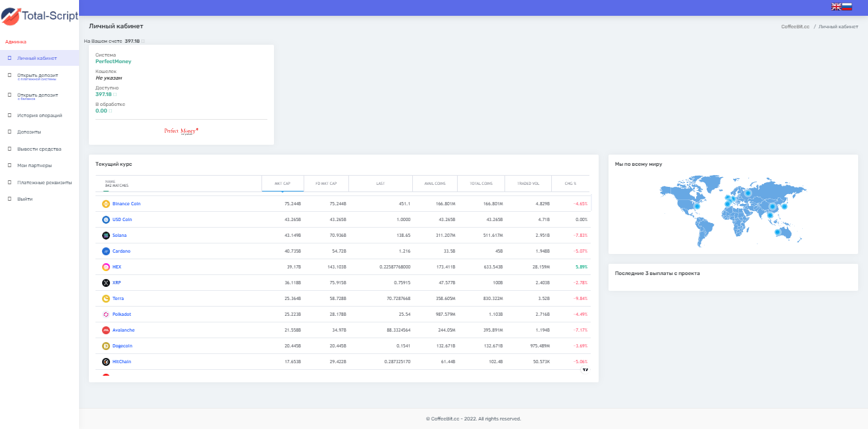Click the icon beside Выйти menu item
Viewport: 868px width, 429px height.
point(9,199)
